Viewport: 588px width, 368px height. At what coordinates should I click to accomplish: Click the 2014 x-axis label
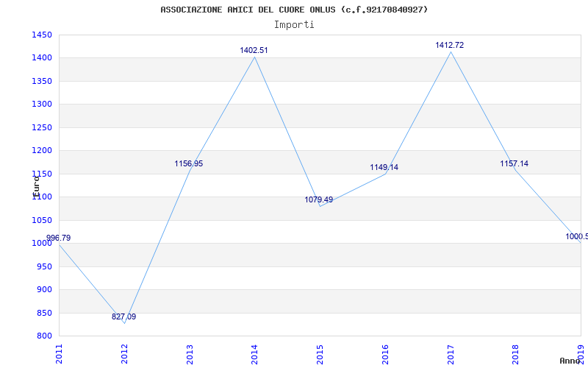point(254,354)
